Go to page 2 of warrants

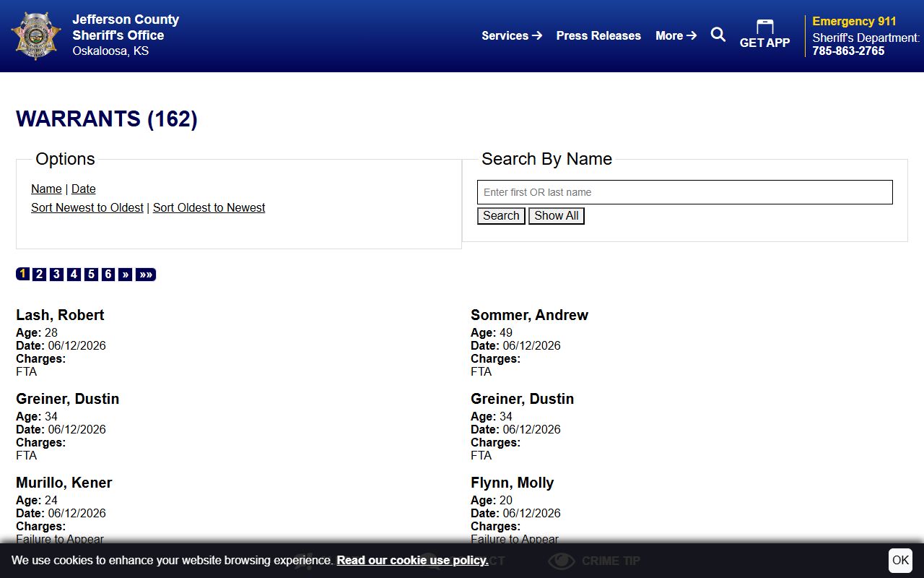(x=40, y=275)
